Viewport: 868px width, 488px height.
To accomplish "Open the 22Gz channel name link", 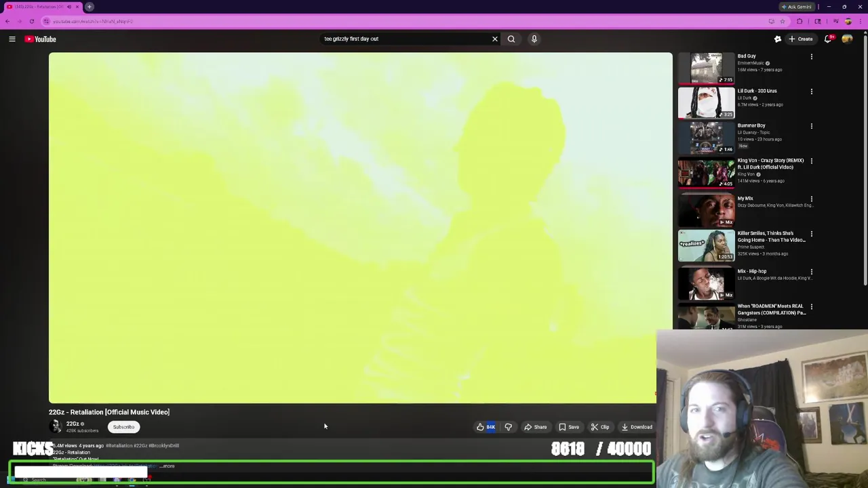I will (73, 424).
